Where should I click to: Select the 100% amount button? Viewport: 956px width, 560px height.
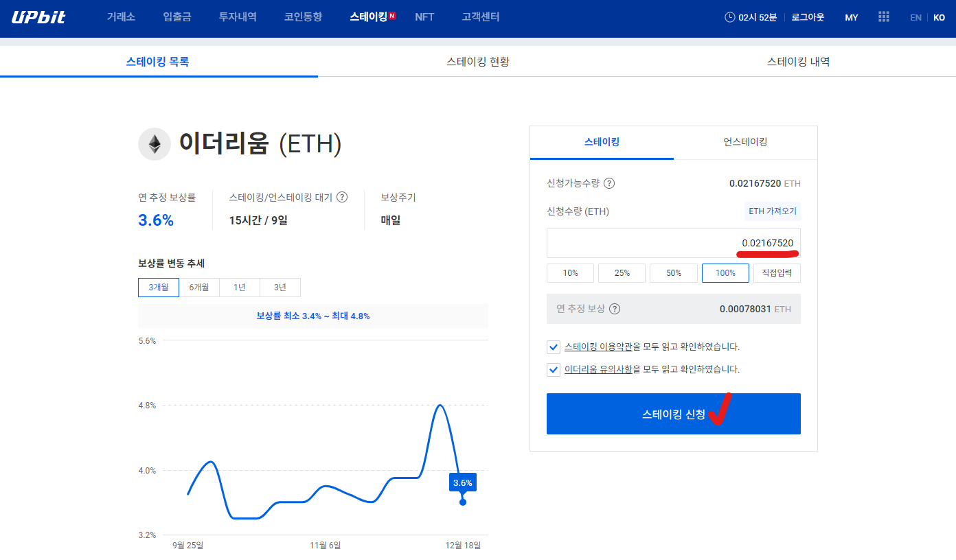725,273
